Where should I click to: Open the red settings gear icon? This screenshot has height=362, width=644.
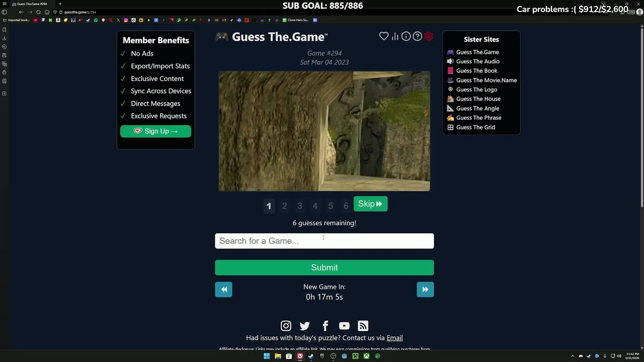[x=428, y=36]
